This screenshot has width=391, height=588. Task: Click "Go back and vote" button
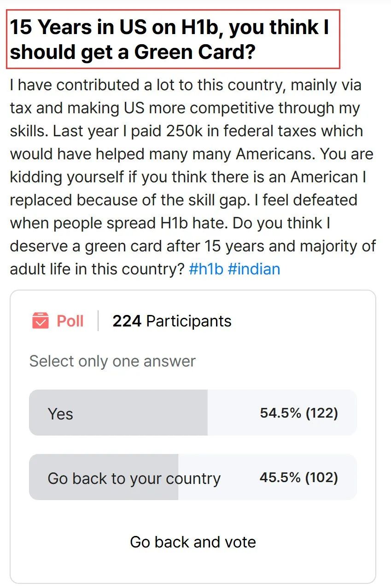(x=193, y=542)
